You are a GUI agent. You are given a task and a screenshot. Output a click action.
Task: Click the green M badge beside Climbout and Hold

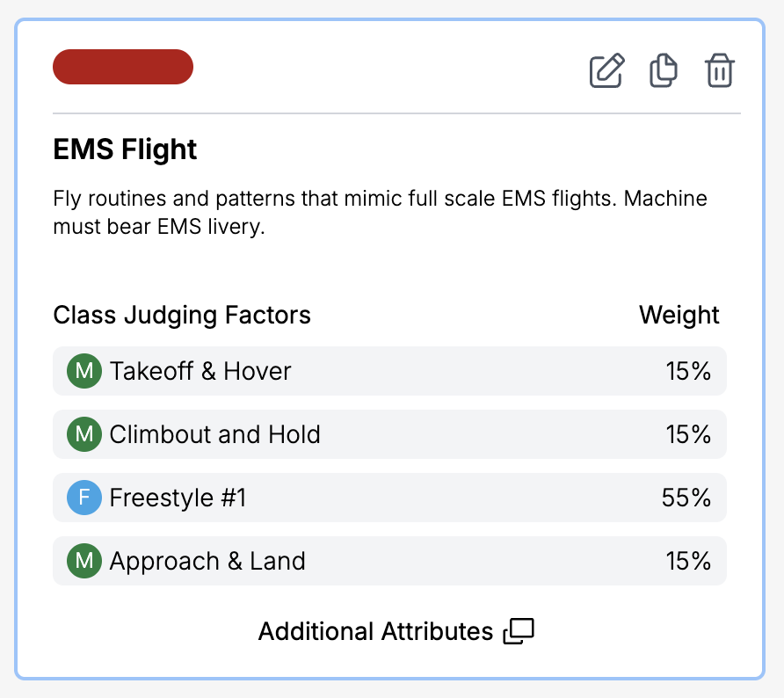pos(84,434)
